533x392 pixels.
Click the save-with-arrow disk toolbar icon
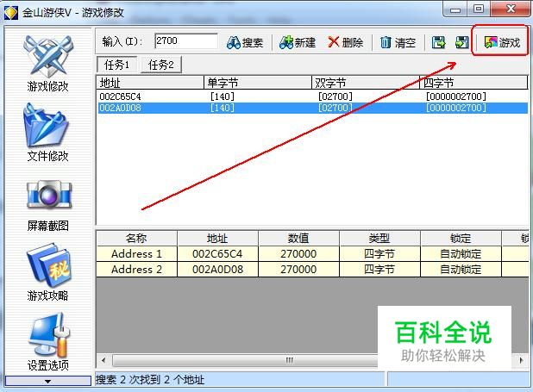[x=438, y=42]
